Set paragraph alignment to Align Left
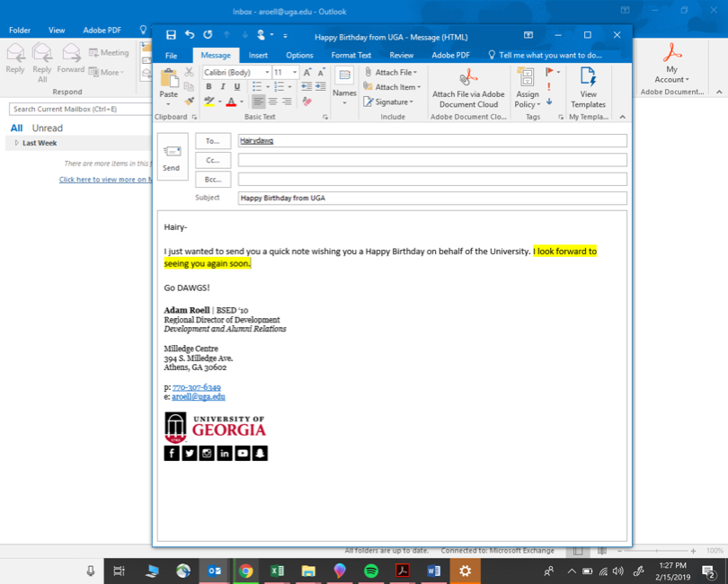Viewport: 728px width, 584px height. coord(258,101)
